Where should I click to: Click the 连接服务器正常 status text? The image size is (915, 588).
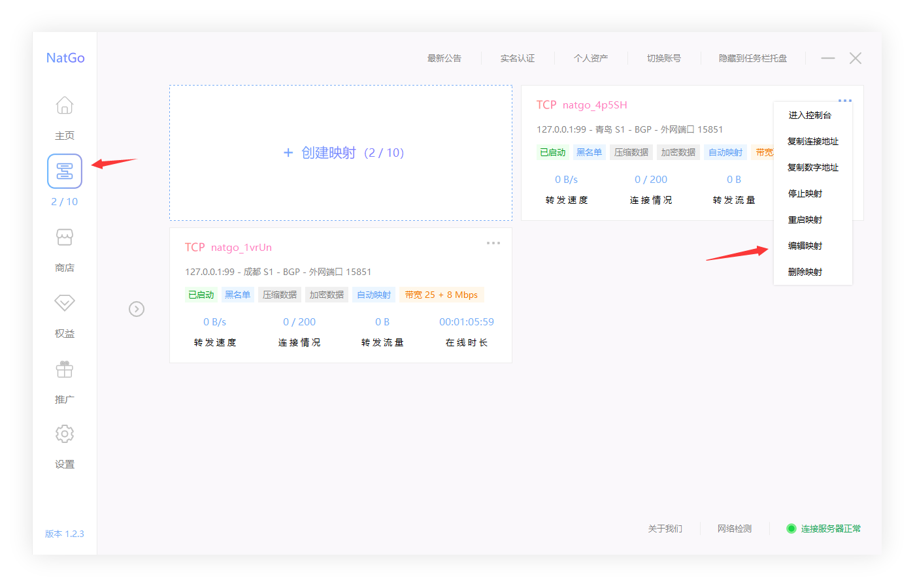[x=831, y=529]
